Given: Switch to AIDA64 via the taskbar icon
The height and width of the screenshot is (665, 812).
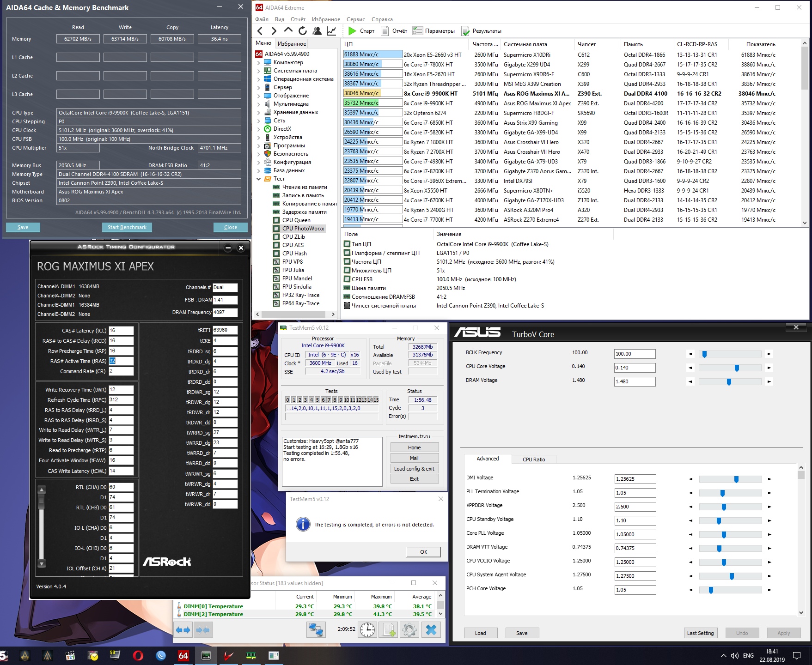Looking at the screenshot, I should coord(183,655).
